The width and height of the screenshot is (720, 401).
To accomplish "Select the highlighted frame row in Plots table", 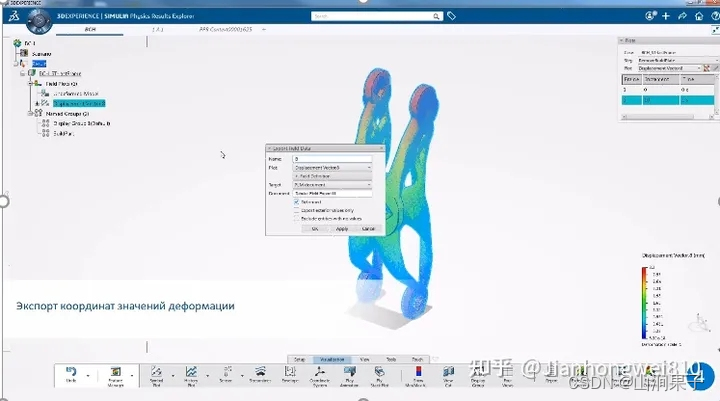I will pos(668,100).
